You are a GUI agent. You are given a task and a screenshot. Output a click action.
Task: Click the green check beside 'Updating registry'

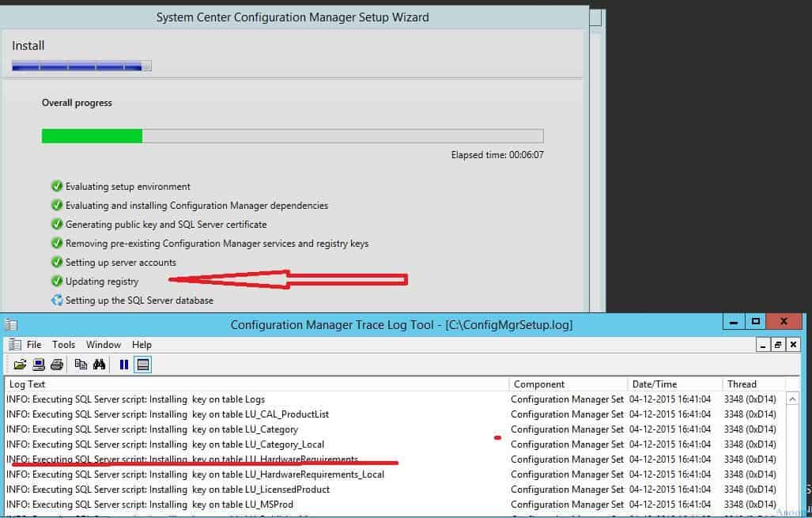57,282
